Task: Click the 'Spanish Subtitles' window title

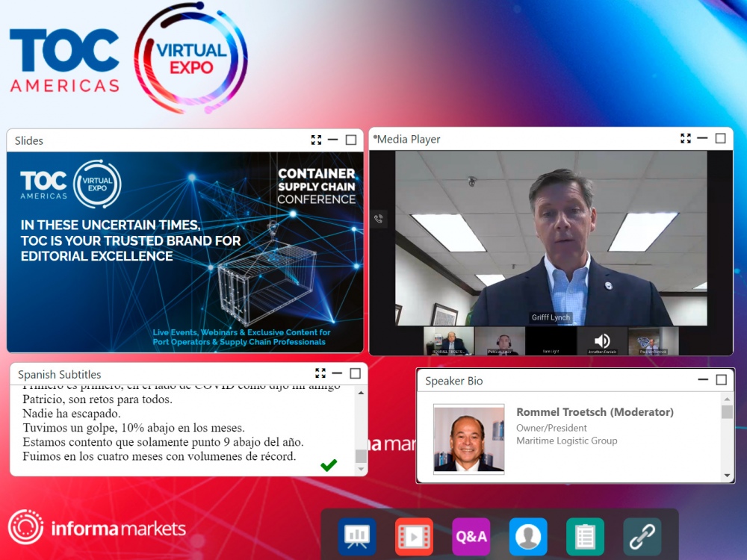Action: click(60, 374)
